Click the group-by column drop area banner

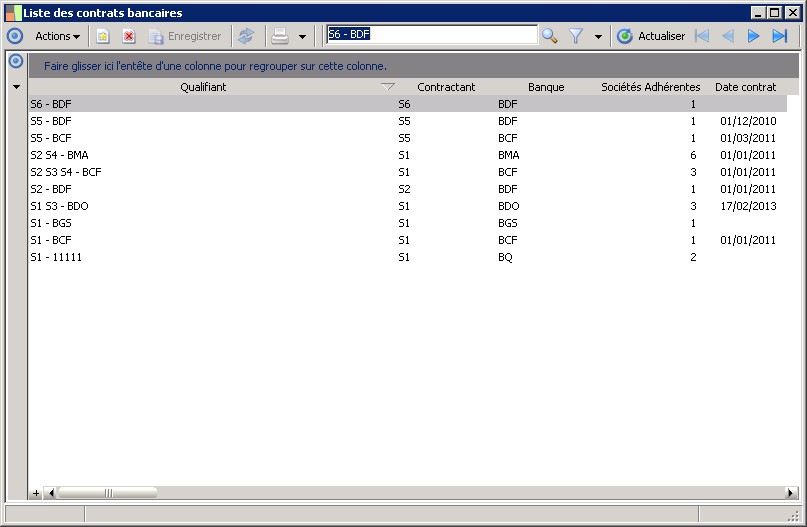coord(413,66)
